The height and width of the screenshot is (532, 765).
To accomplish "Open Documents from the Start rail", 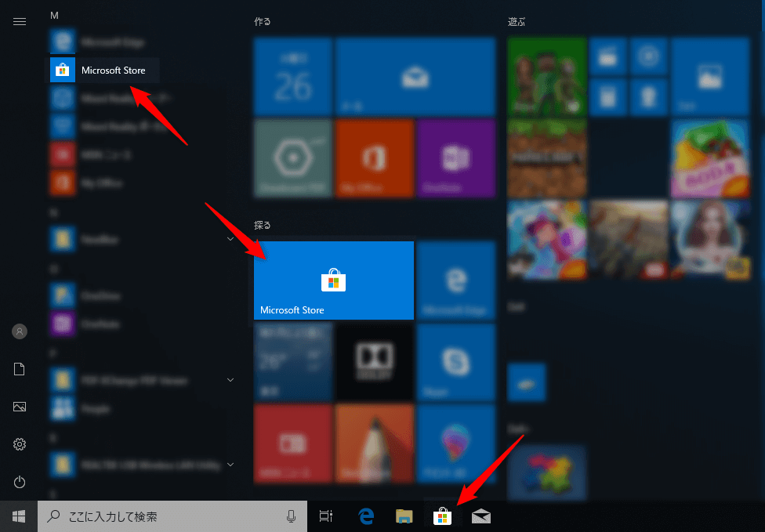I will click(20, 369).
